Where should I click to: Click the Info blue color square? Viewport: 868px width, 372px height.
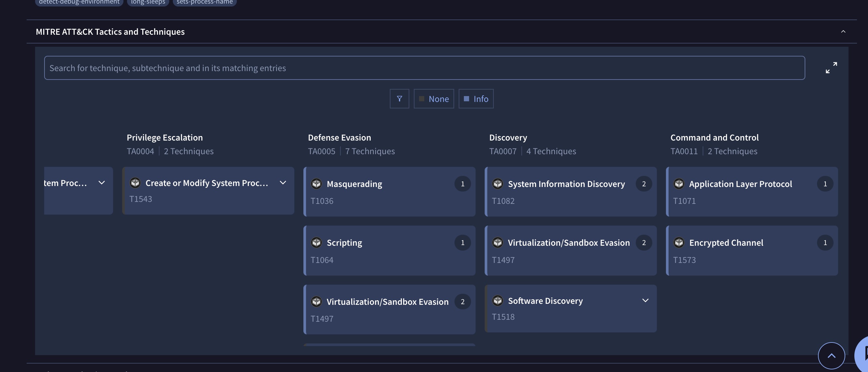(466, 99)
